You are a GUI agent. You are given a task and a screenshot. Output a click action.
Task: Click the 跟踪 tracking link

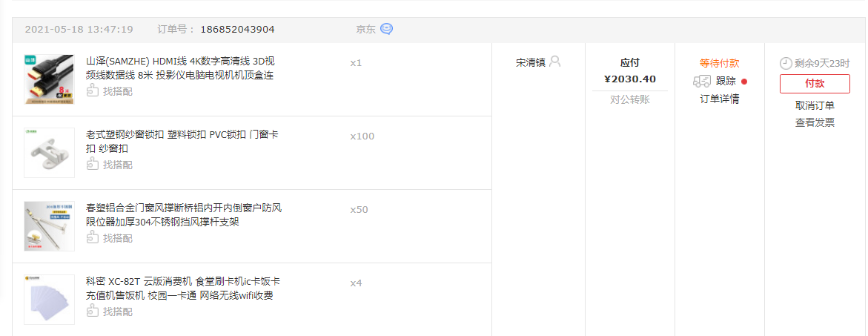[726, 82]
